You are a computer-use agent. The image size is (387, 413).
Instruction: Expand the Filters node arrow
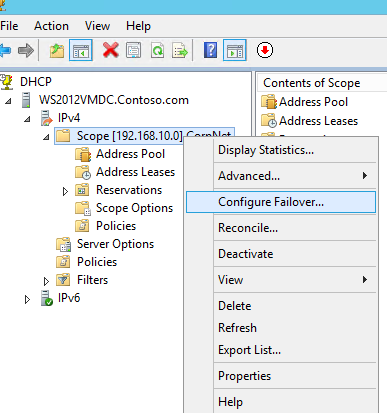point(46,281)
